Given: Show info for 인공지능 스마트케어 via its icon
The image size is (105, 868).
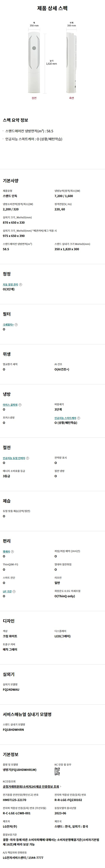Looking at the screenshot, I should (79, 418).
